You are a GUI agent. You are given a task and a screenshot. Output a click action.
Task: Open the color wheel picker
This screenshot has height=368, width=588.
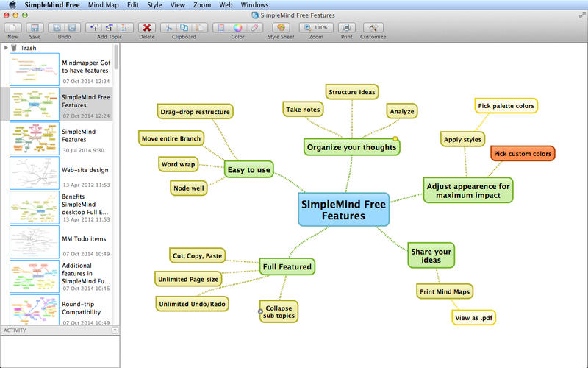coord(238,27)
